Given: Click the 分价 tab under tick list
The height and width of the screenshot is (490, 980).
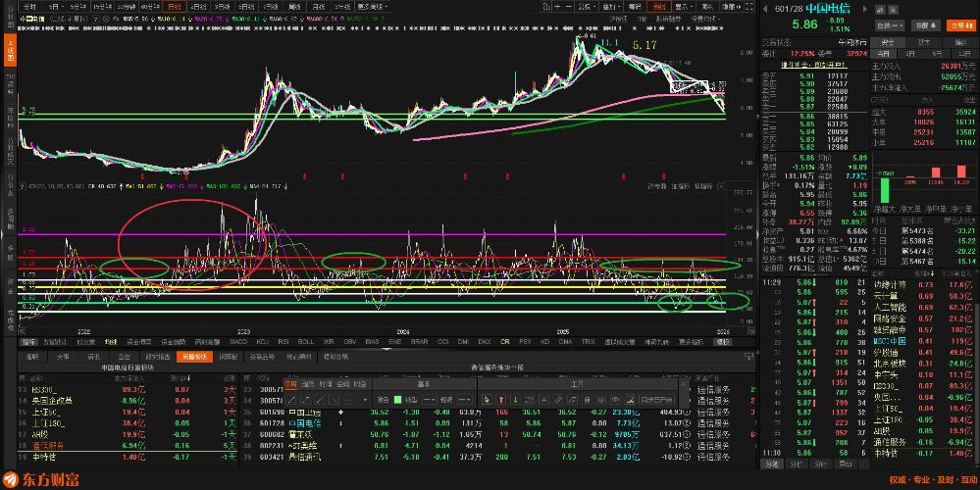Looking at the screenshot, I should click(x=795, y=464).
